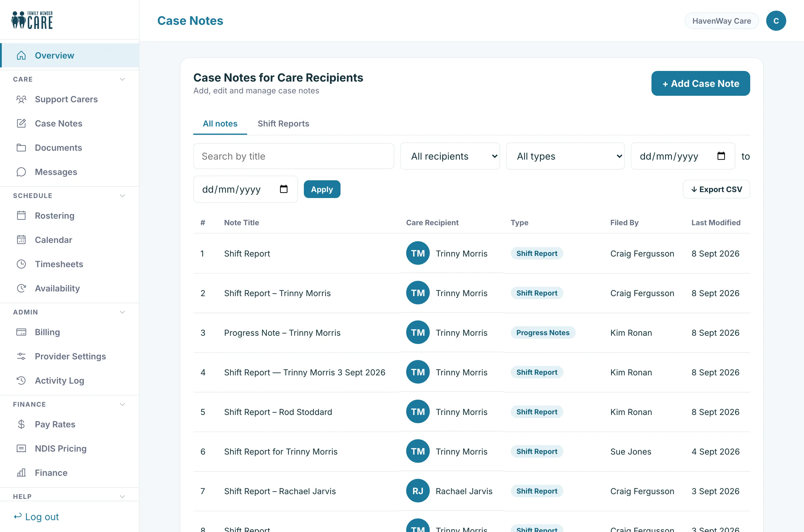Click the Availability icon in sidebar
Screen dimensions: 804x532
coord(21,288)
